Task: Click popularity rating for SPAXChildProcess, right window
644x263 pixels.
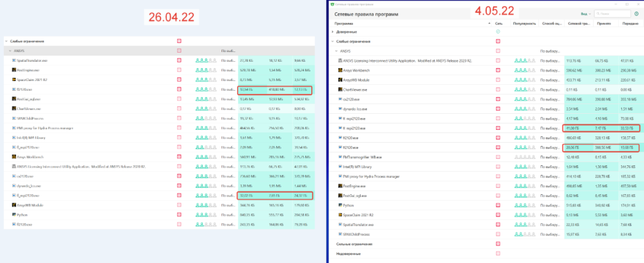Action: (525, 234)
